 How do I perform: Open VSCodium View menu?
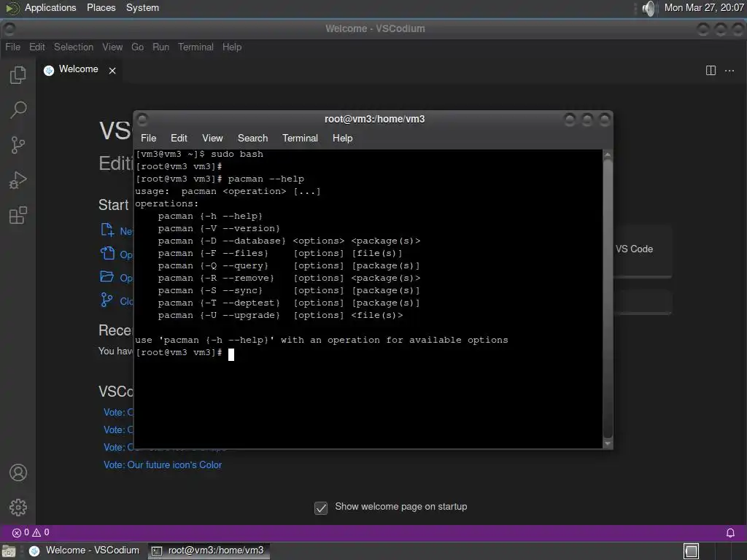[112, 47]
